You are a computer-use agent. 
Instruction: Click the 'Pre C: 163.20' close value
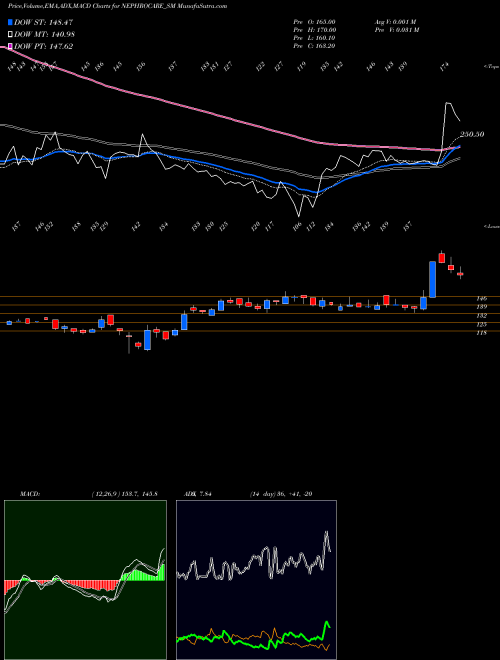314,46
